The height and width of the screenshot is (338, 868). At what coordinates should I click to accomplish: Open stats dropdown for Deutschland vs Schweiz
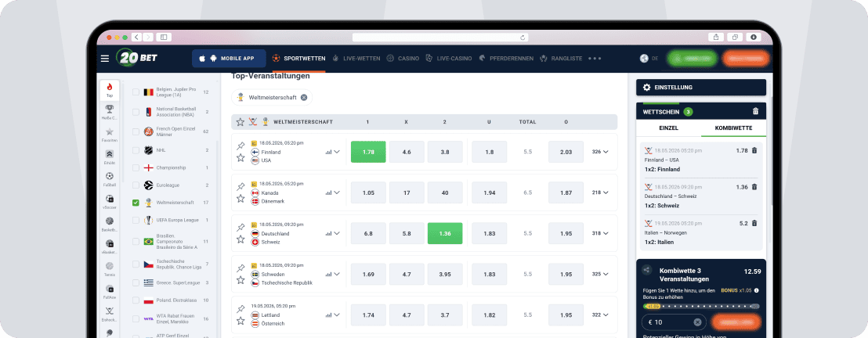(x=333, y=233)
